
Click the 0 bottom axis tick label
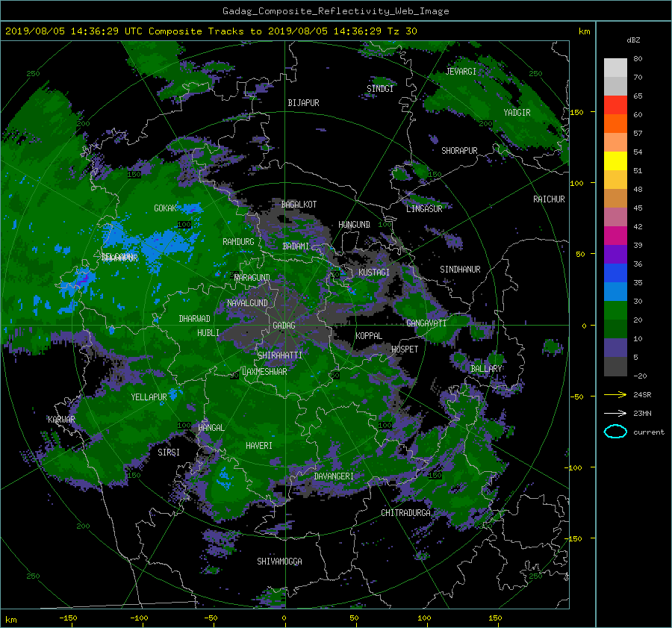click(284, 618)
